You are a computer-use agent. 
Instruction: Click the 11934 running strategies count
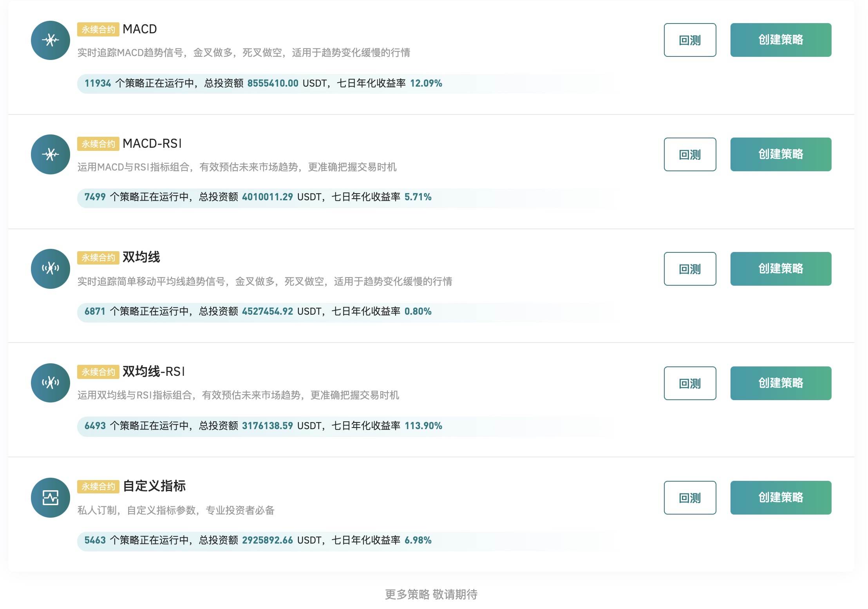tap(98, 83)
